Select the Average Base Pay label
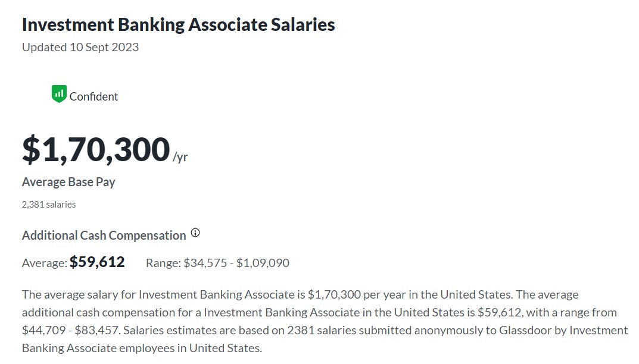Screen dimensions: 639x364 [x=68, y=182]
